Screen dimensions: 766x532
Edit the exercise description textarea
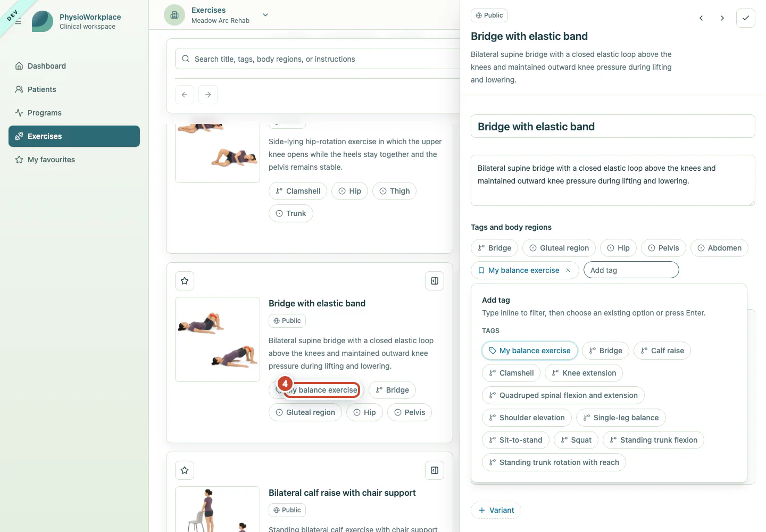(x=613, y=180)
